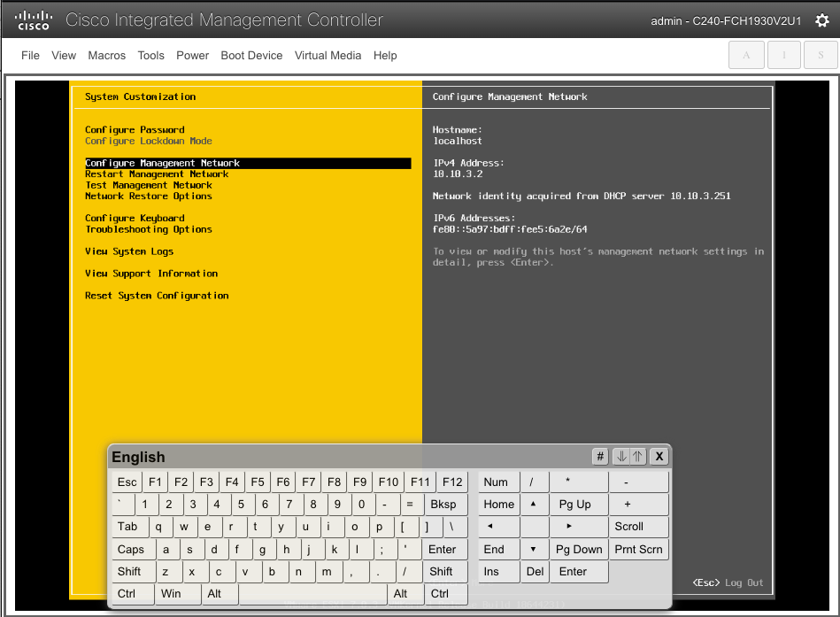
Task: Select Test Management Network option
Action: tap(149, 185)
